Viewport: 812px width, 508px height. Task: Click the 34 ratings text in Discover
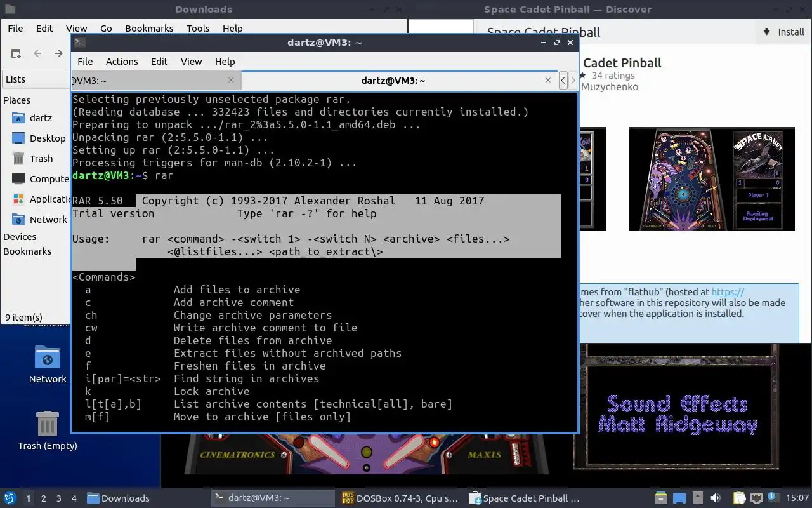pyautogui.click(x=613, y=76)
